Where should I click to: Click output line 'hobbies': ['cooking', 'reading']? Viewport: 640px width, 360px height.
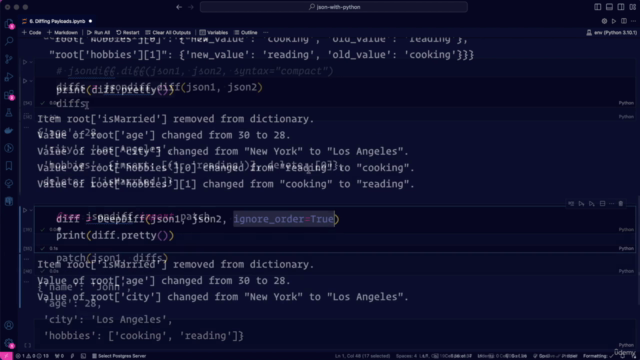(x=143, y=336)
